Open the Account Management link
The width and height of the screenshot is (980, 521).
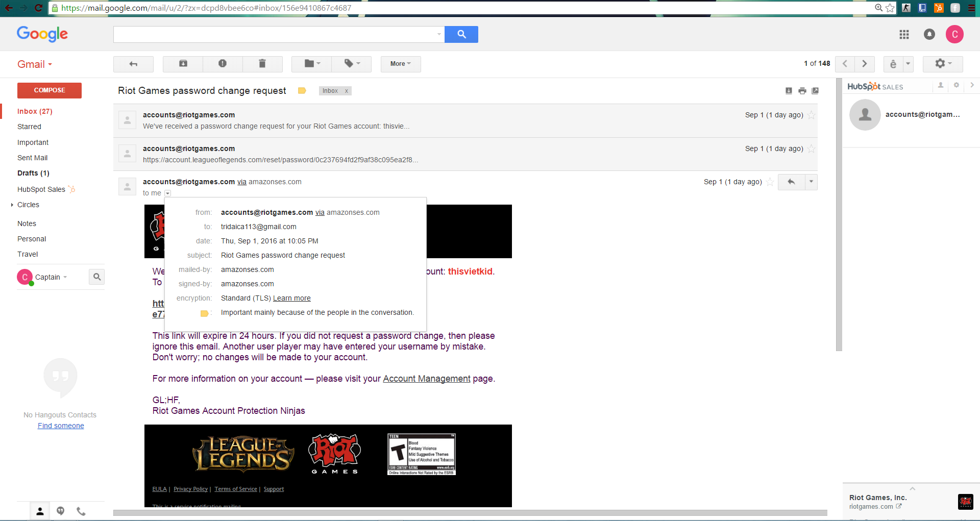(427, 379)
